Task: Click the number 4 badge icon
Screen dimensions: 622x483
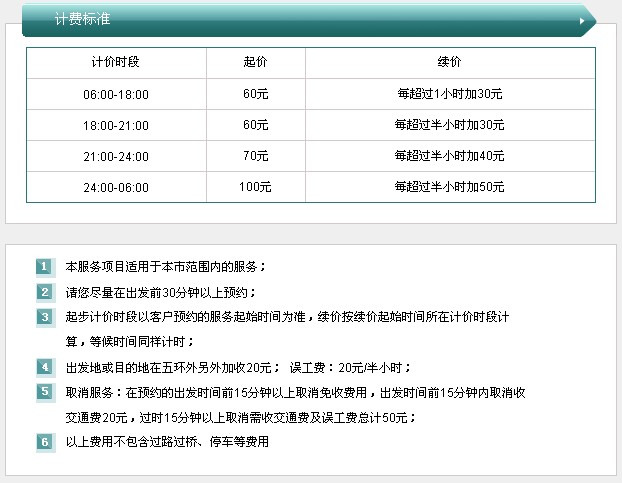Action: (44, 367)
